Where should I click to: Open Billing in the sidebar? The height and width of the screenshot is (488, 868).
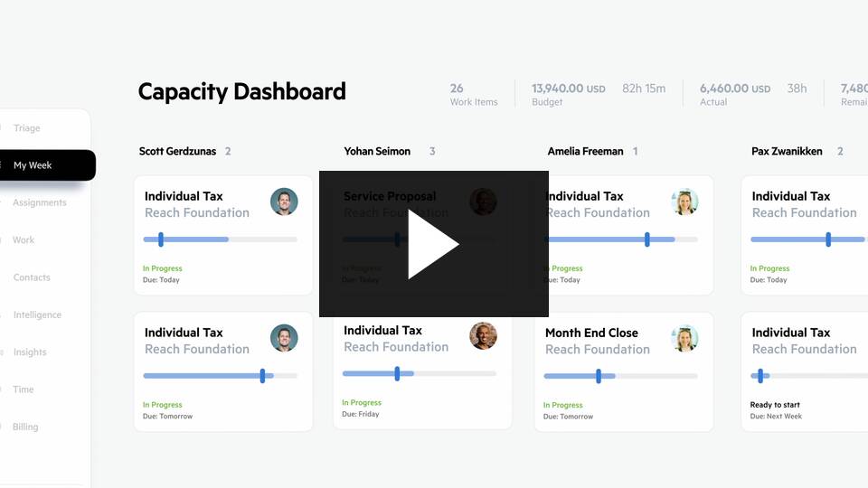(25, 427)
